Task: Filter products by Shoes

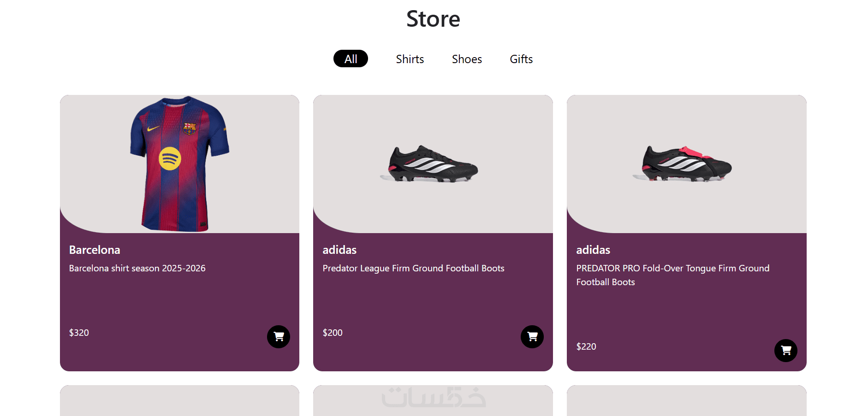Action: click(x=467, y=59)
